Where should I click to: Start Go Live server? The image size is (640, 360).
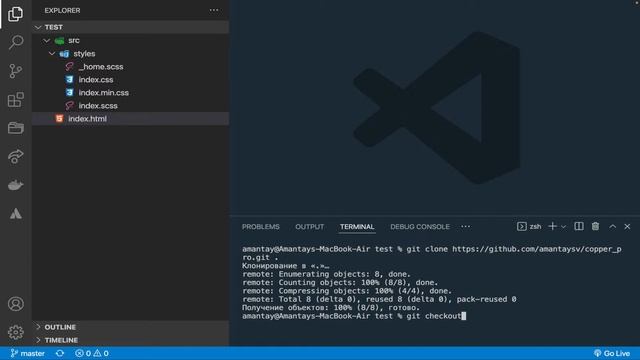pos(611,353)
